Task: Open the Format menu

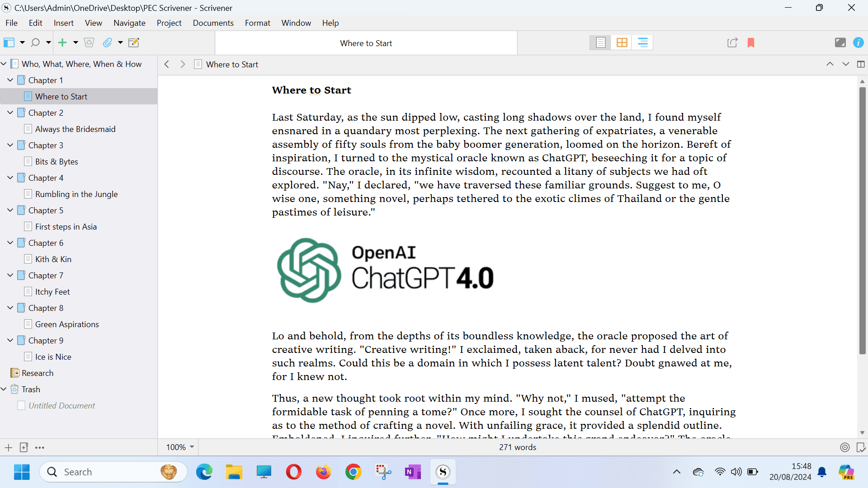Action: point(257,23)
